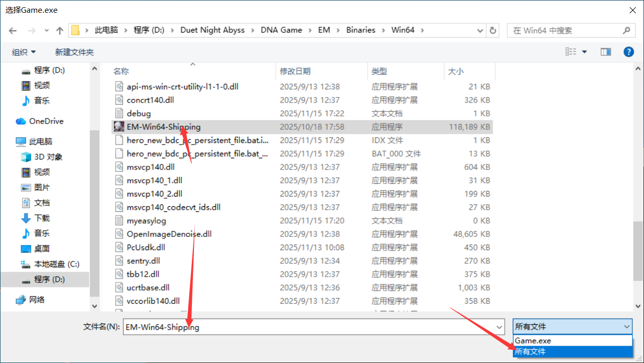This screenshot has width=644, height=363.
Task: Choose 所有文件 in the filter list
Action: click(530, 351)
